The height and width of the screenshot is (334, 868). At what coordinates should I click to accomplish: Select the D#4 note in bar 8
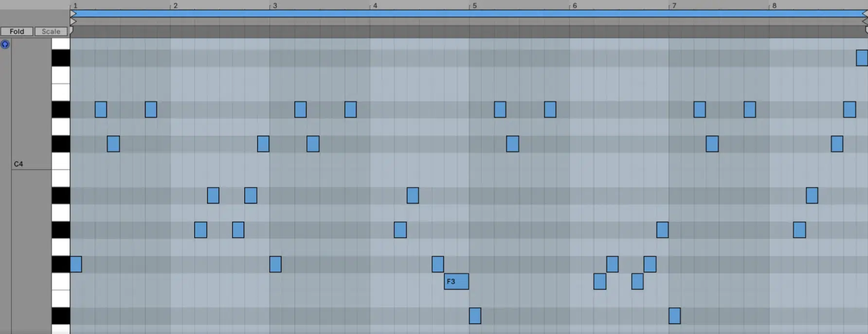[850, 110]
